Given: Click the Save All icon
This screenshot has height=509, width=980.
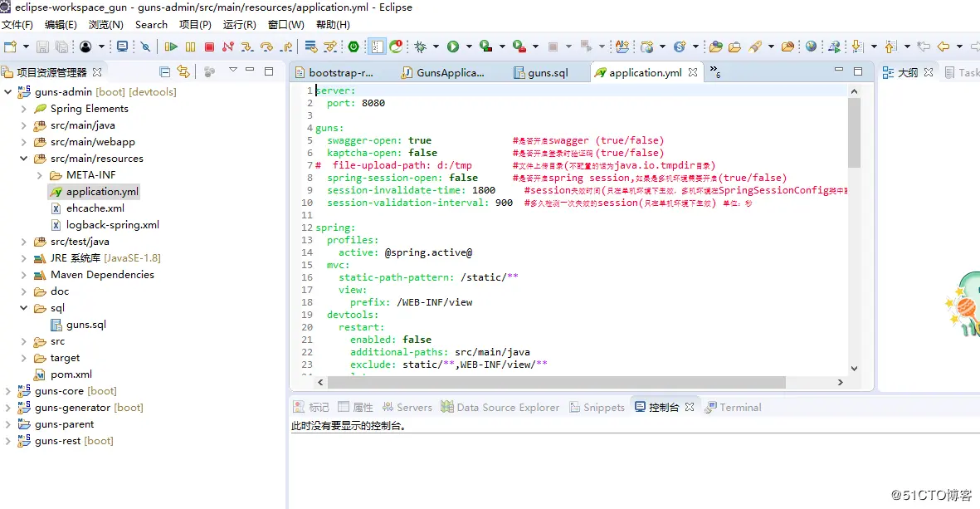Looking at the screenshot, I should pos(62,46).
